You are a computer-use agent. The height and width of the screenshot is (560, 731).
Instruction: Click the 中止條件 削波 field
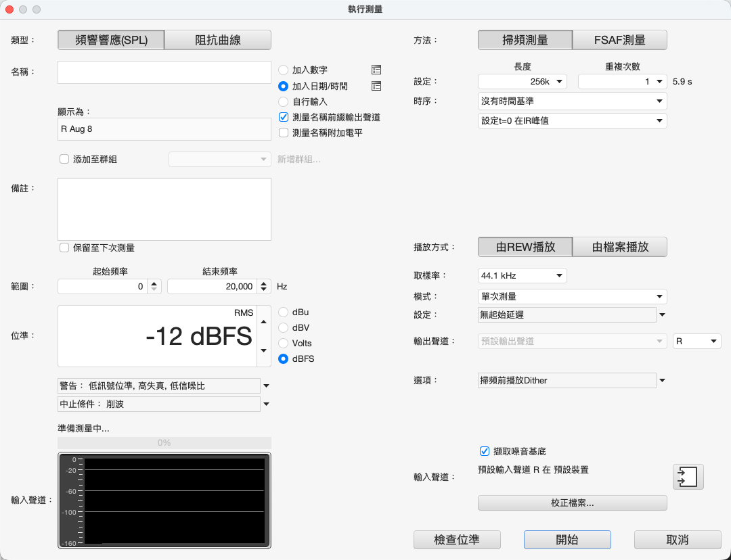tap(159, 404)
